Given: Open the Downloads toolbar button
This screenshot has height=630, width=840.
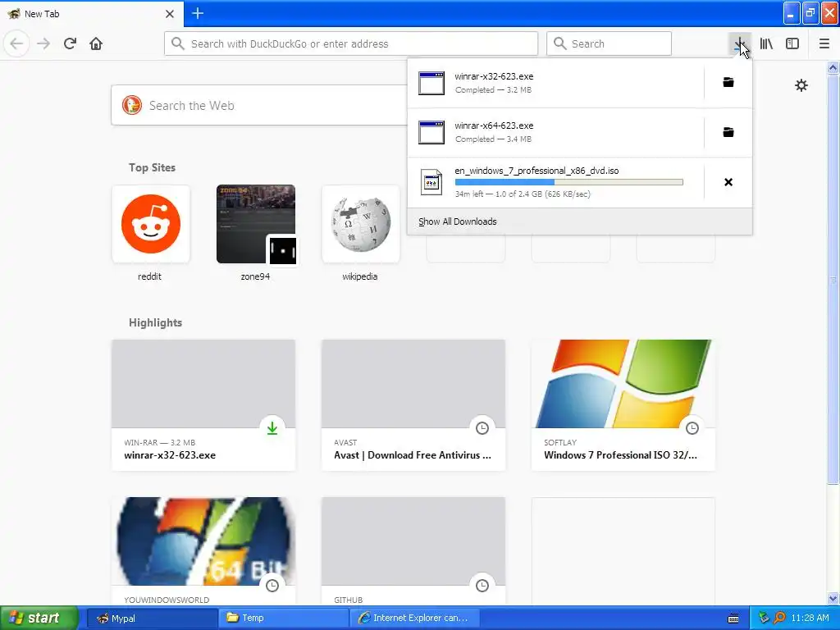Looking at the screenshot, I should (739, 43).
